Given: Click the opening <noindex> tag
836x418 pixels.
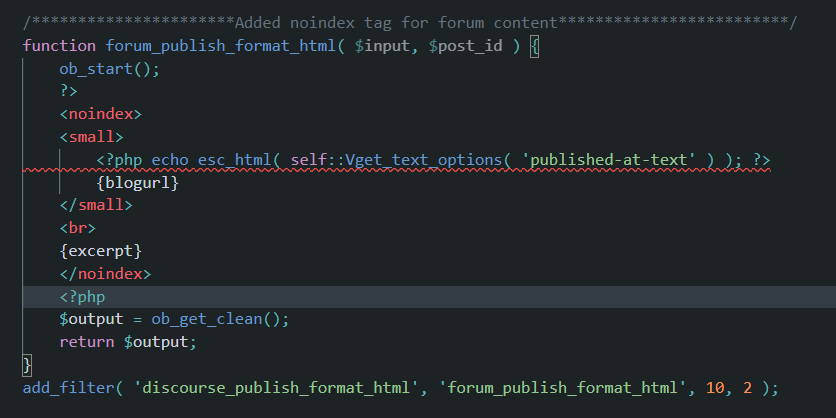Looking at the screenshot, I should click(x=100, y=114).
